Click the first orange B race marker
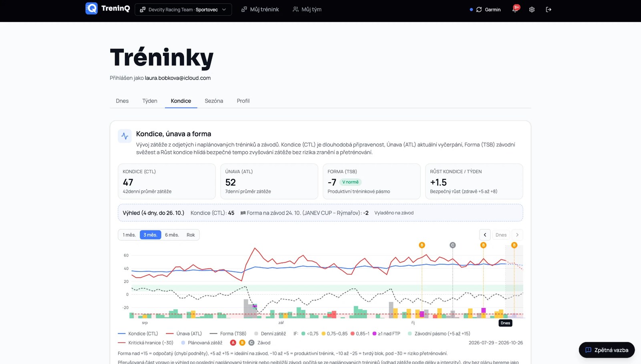This screenshot has height=364, width=641. [422, 245]
